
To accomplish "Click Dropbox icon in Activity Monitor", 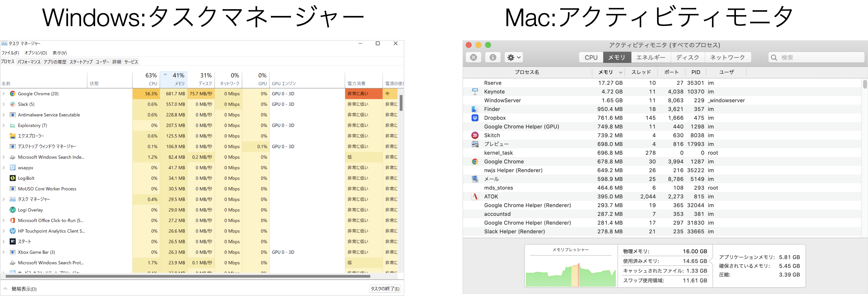I will pyautogui.click(x=475, y=118).
